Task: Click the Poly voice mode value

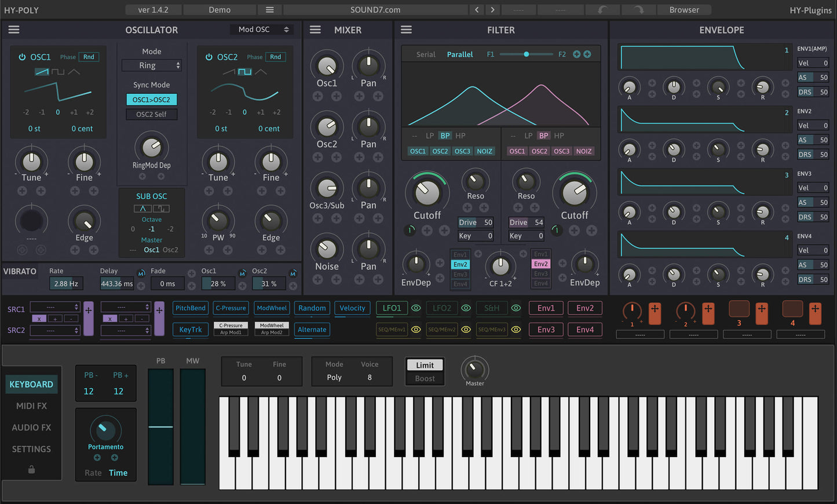Action: point(334,377)
